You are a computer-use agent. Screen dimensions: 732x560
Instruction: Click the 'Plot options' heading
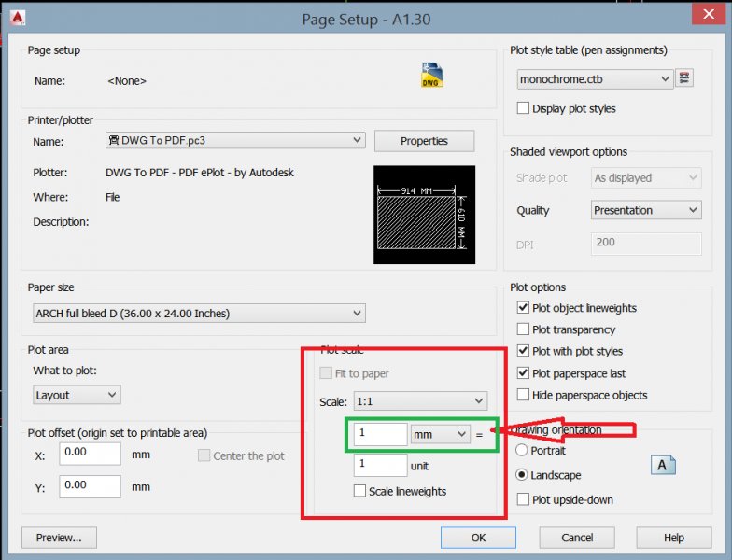pos(538,287)
